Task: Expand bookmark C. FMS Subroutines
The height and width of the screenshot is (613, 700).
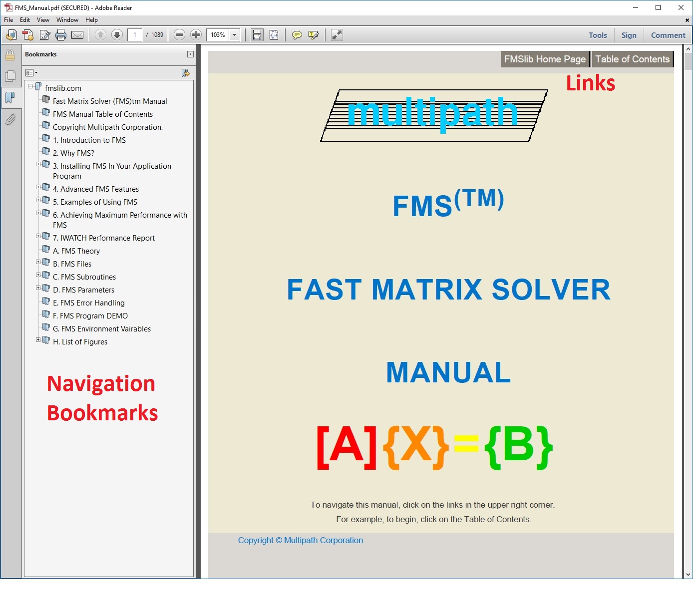Action: [x=38, y=275]
